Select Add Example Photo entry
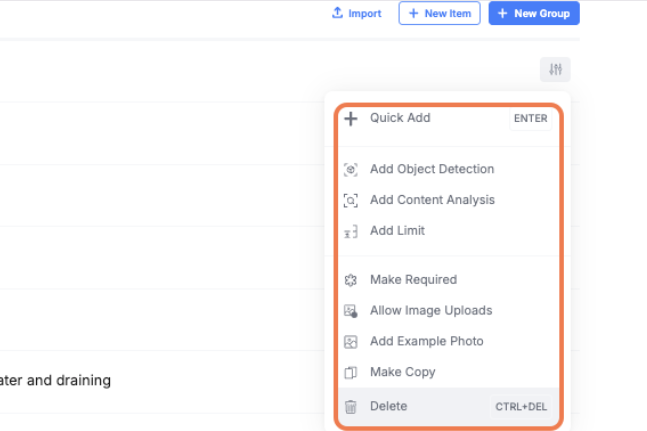Viewport: 647px width, 431px height. (448, 342)
